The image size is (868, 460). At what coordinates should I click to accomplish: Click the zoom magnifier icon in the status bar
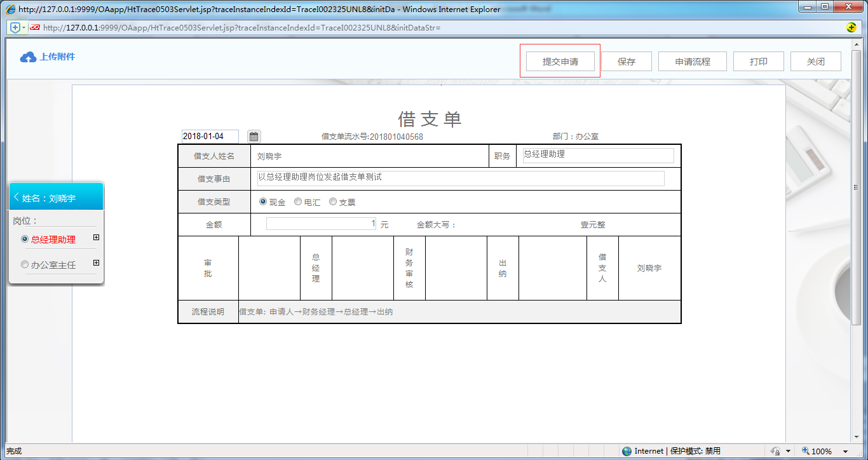pos(804,450)
